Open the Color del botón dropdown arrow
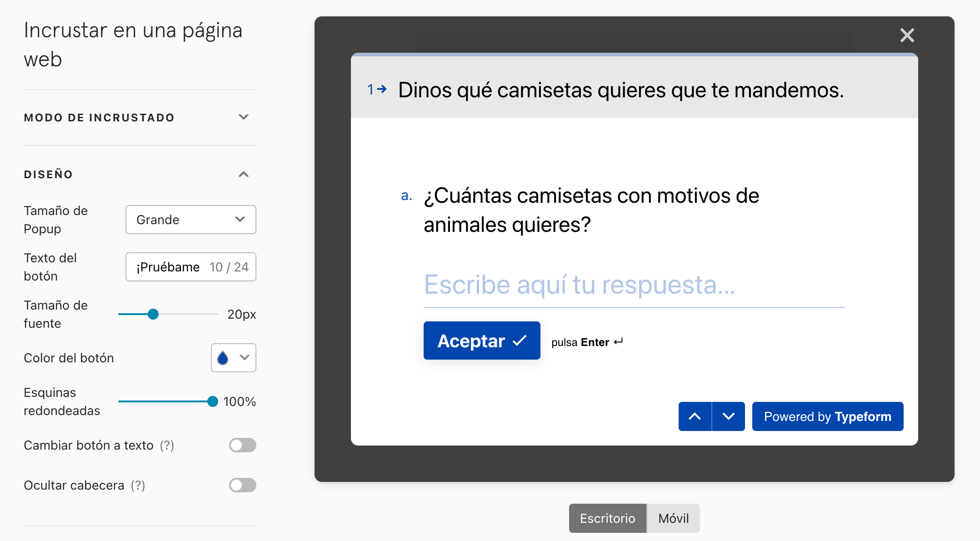 tap(245, 358)
